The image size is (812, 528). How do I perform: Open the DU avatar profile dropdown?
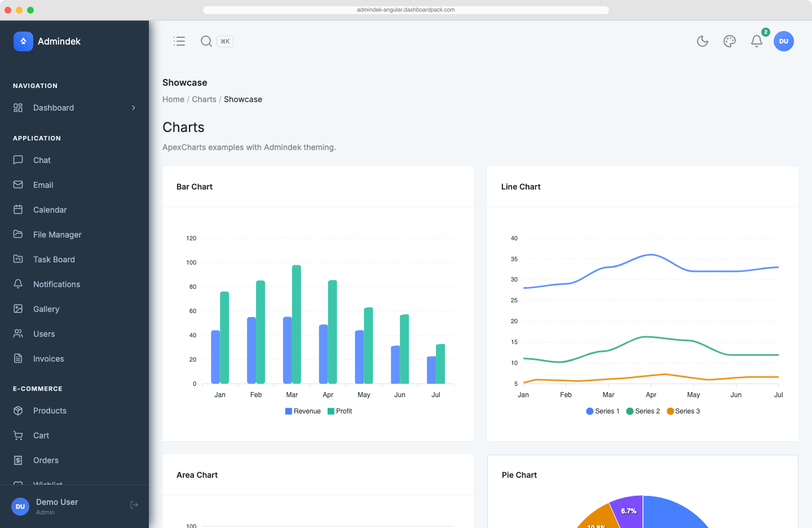[x=784, y=41]
